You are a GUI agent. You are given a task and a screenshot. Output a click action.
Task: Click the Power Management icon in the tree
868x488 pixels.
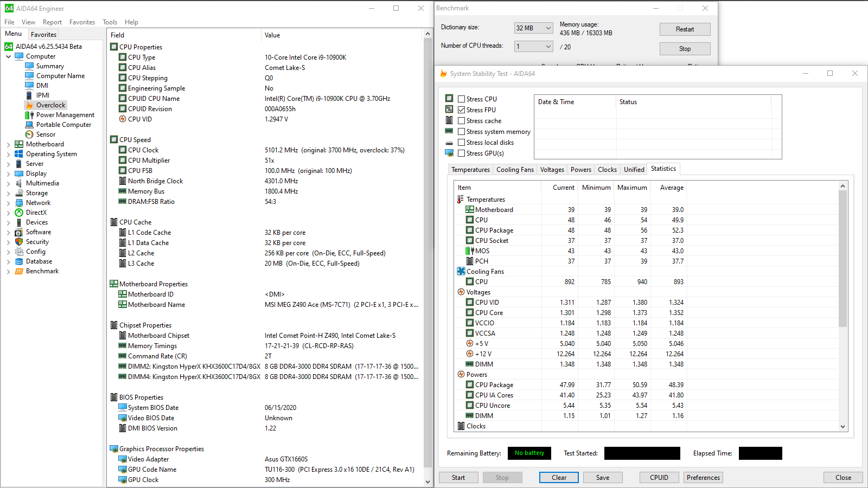point(29,115)
